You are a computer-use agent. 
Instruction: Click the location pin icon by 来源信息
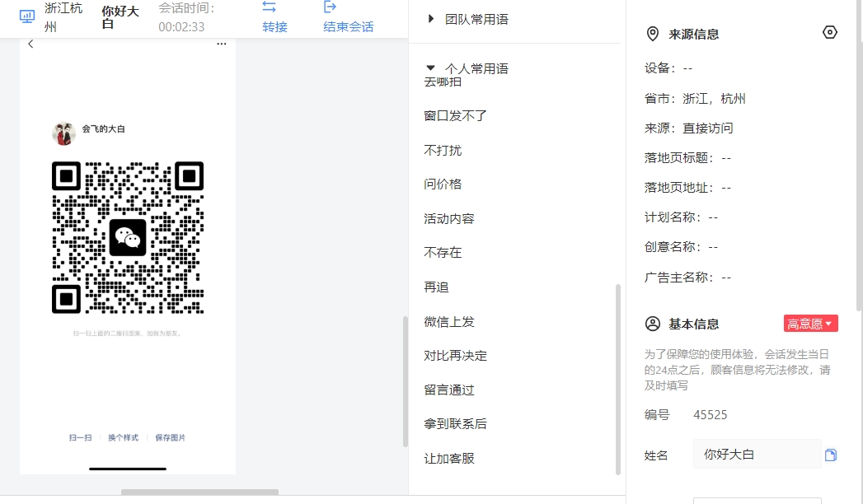652,34
